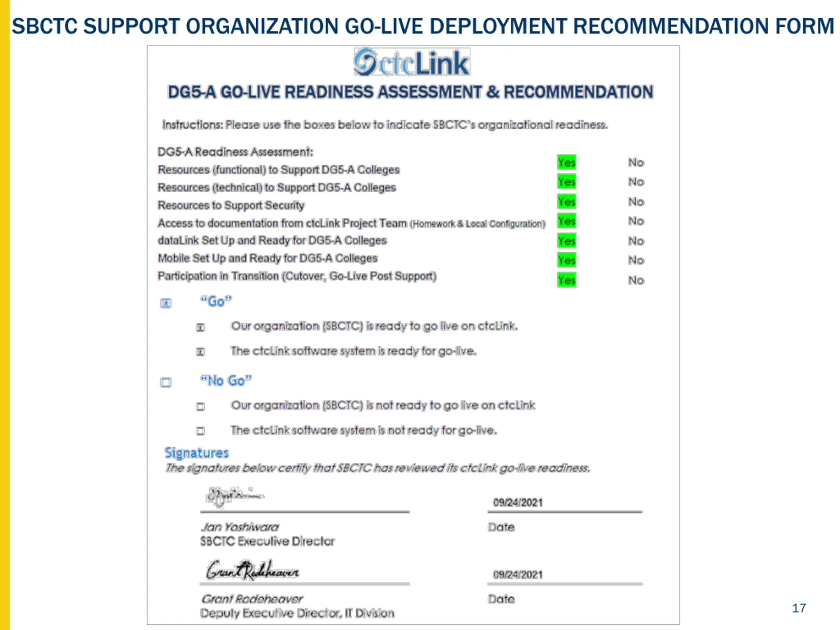Viewport: 840px width, 630px height.
Task: Click the name Jan Yoshiwara
Action: [x=240, y=527]
